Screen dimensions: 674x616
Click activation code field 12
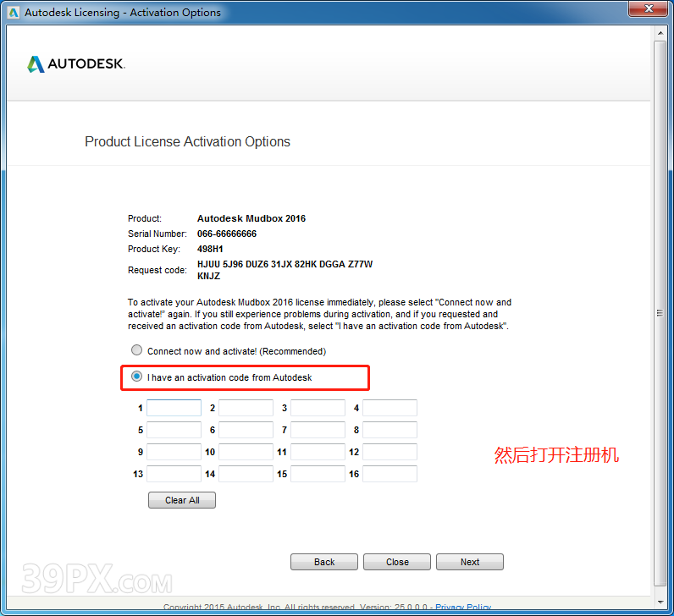[389, 452]
